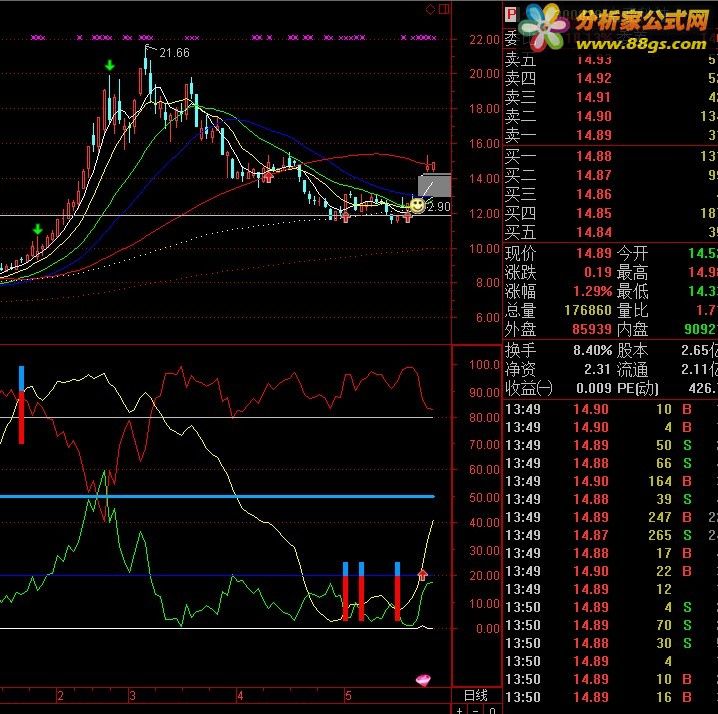Image resolution: width=718 pixels, height=714 pixels.
Task: Select the 买五 14.84 bid row
Action: tap(611, 232)
